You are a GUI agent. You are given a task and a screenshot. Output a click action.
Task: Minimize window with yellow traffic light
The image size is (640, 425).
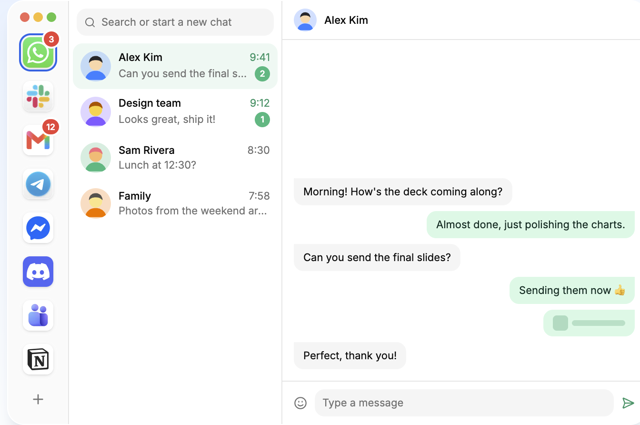click(x=38, y=17)
